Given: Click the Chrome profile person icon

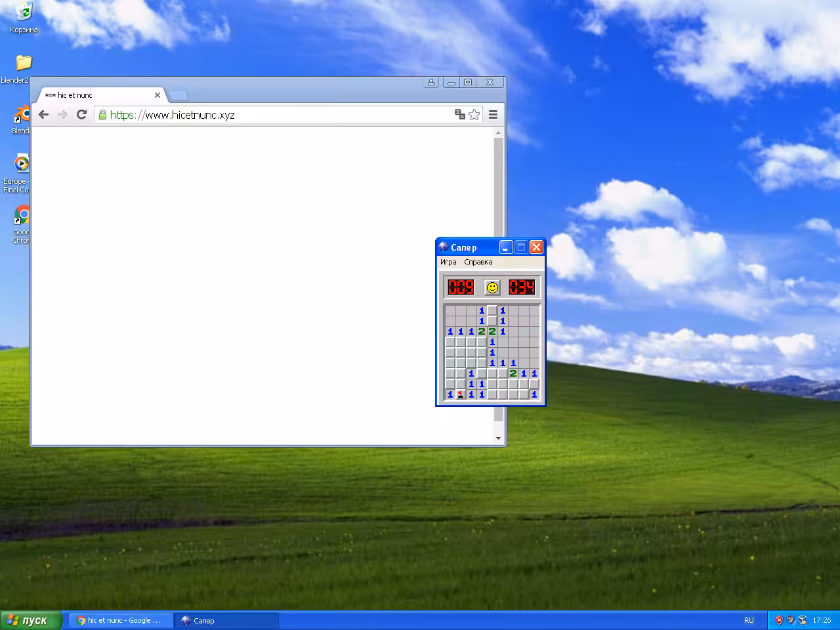Looking at the screenshot, I should (431, 82).
